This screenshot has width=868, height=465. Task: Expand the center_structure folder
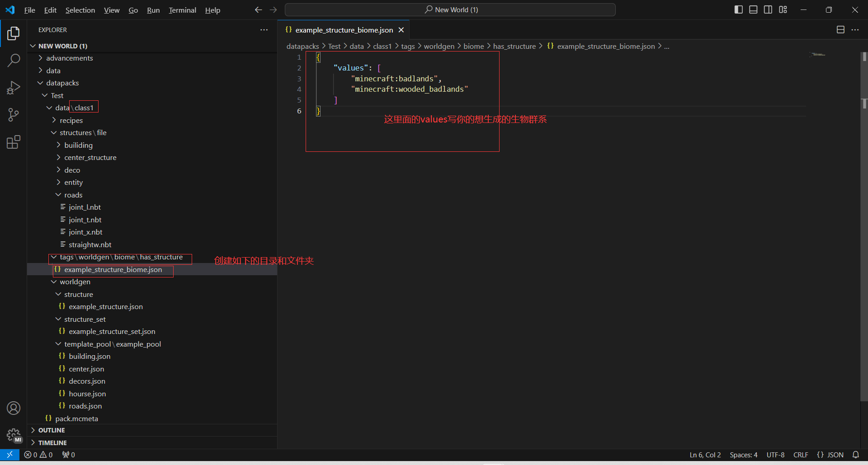152,158
